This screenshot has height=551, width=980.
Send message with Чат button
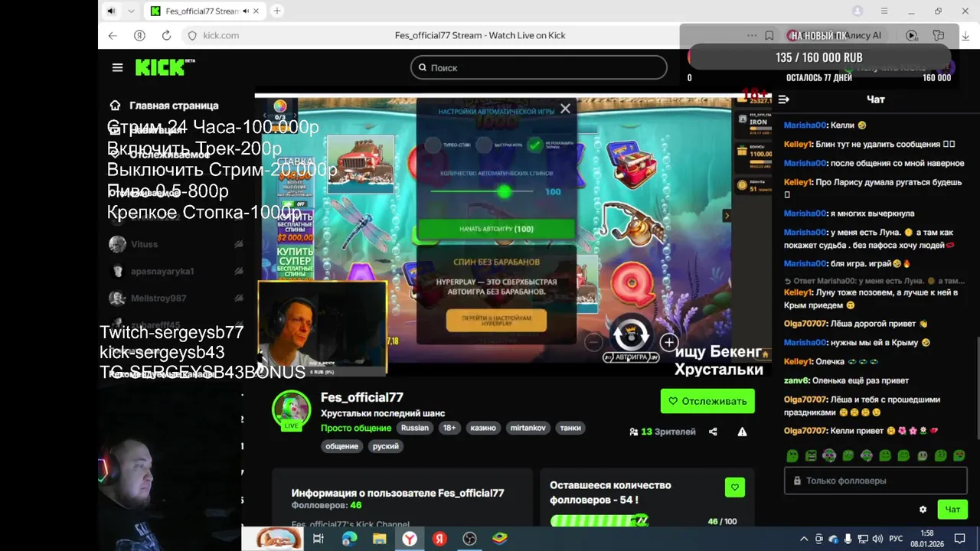tap(952, 509)
